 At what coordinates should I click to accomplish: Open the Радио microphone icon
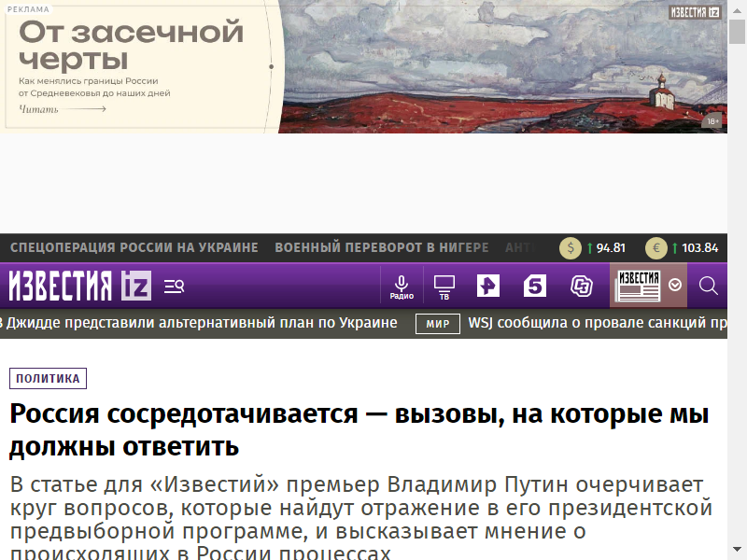click(402, 286)
